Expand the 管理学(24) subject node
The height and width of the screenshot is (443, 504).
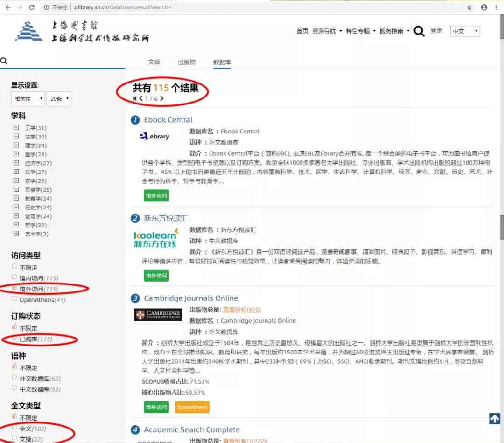coord(16,215)
